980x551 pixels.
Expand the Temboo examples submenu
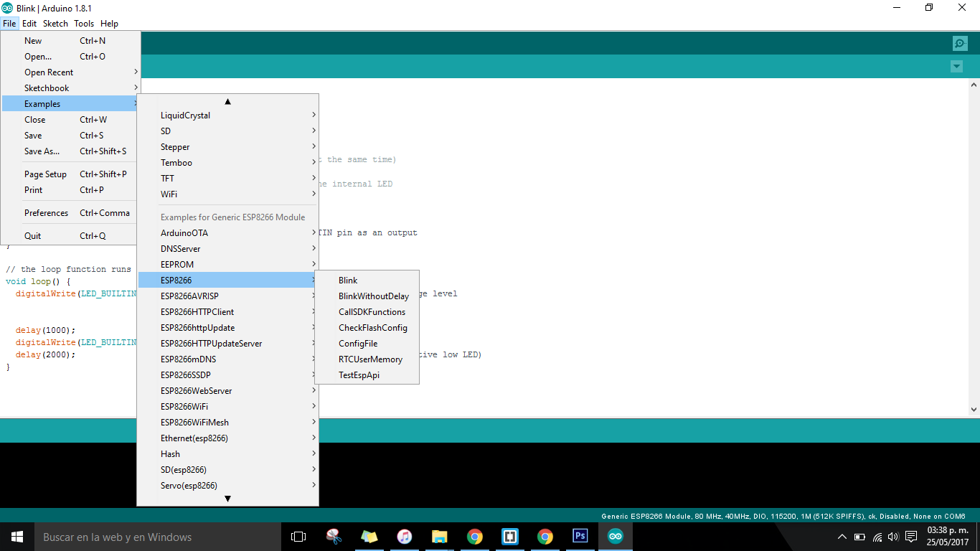(x=227, y=163)
